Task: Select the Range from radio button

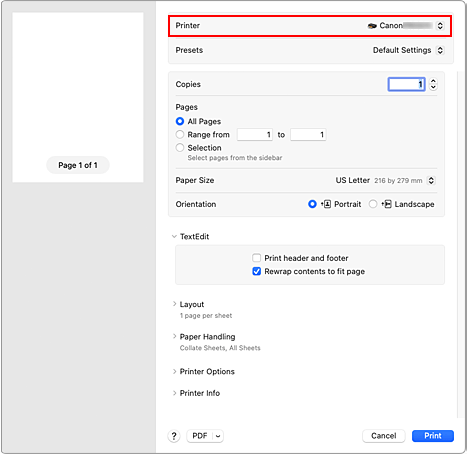Action: click(180, 135)
